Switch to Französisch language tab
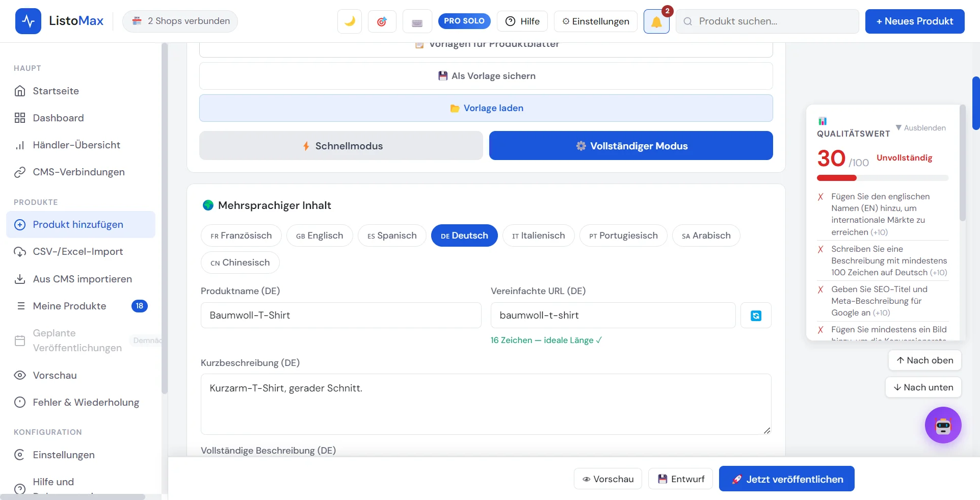980x500 pixels. (241, 235)
